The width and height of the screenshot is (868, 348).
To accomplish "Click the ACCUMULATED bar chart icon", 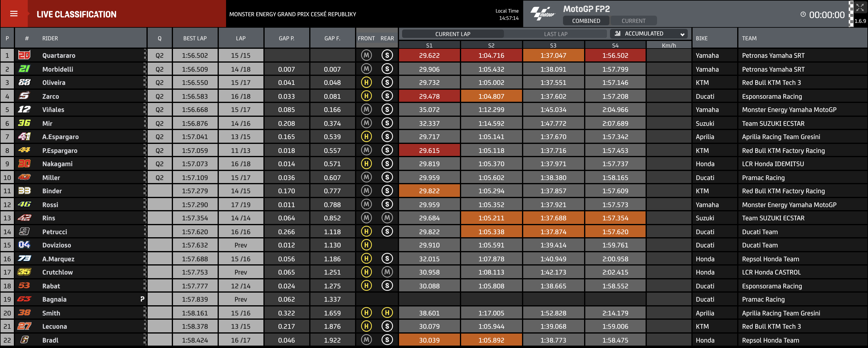I will click(x=617, y=33).
